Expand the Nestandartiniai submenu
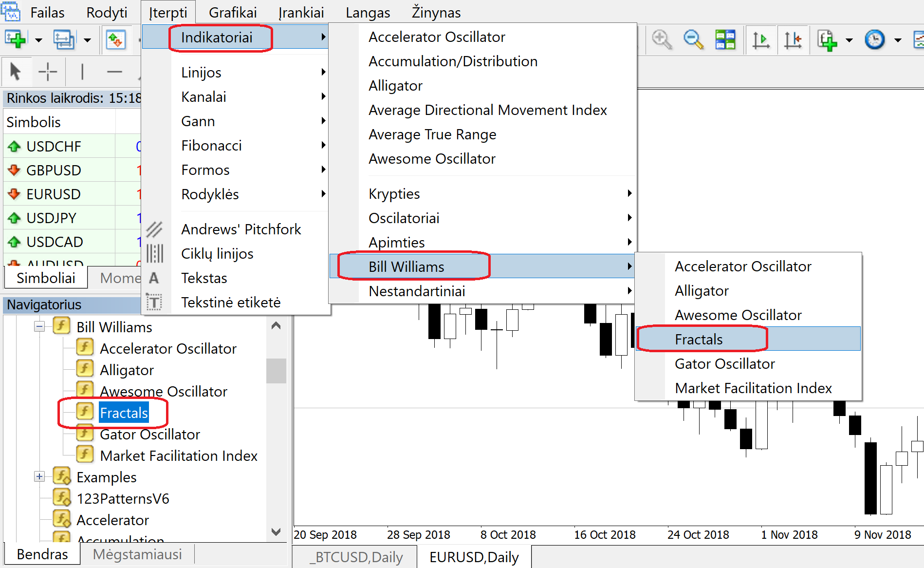The width and height of the screenshot is (924, 568). [x=482, y=291]
